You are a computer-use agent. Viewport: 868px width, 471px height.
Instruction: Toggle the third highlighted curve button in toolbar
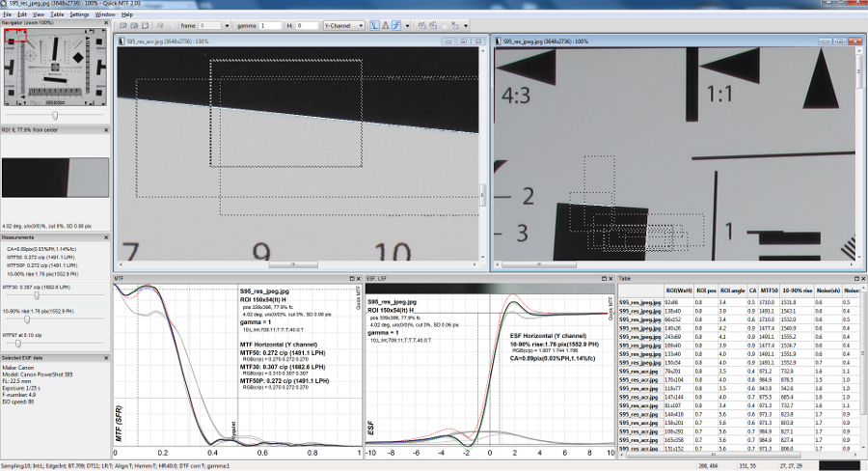click(x=396, y=26)
